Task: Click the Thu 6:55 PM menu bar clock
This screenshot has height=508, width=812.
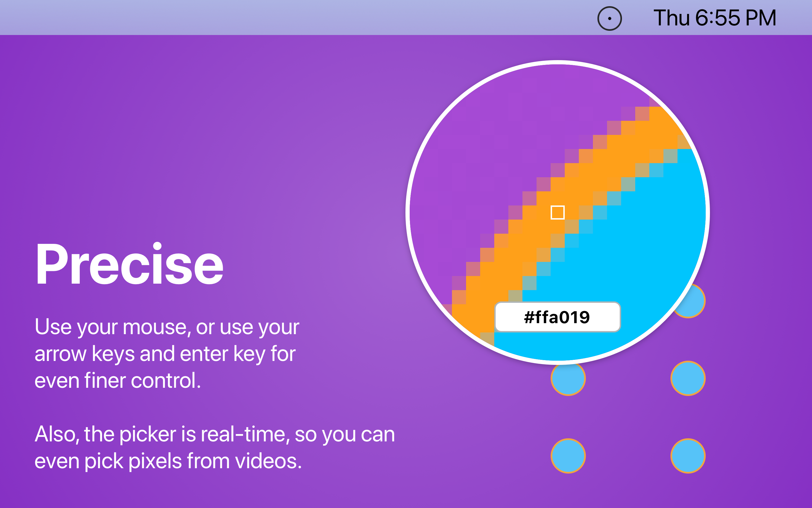Action: point(715,18)
